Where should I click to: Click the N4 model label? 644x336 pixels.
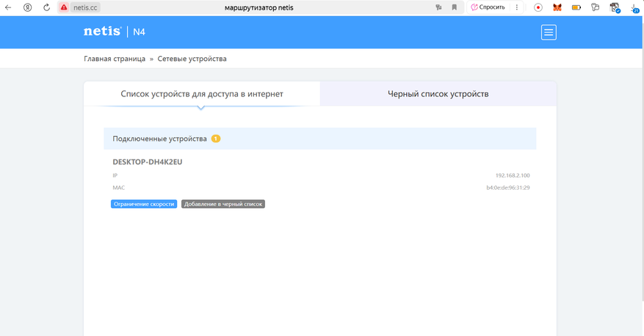[x=139, y=32]
